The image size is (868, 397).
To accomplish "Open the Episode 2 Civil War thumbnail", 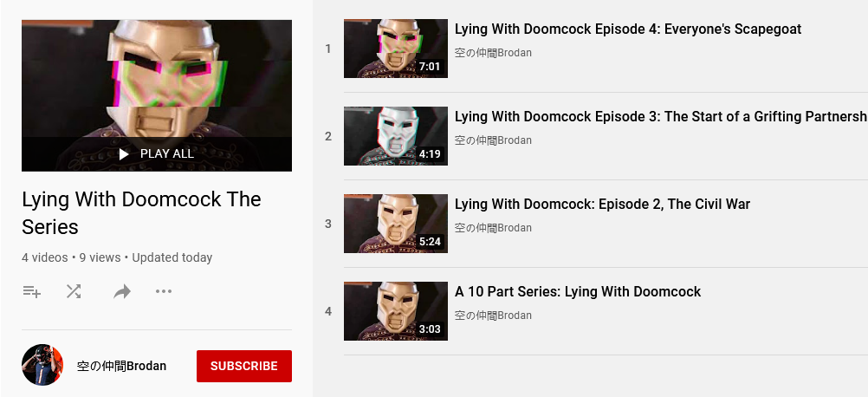I will click(396, 224).
